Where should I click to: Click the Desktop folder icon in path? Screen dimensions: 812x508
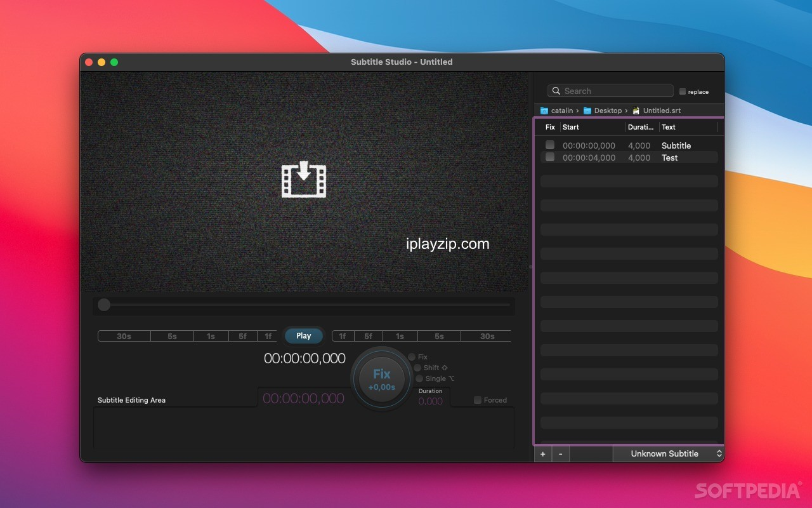(x=587, y=110)
